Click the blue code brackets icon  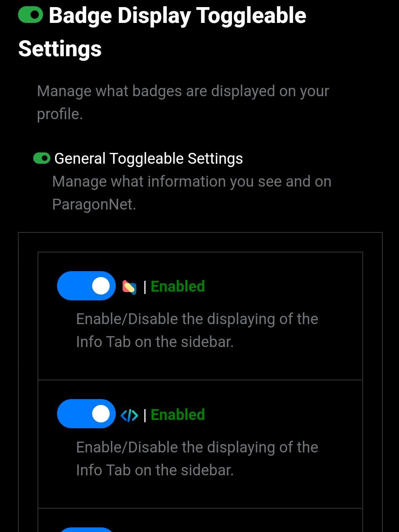(x=129, y=415)
